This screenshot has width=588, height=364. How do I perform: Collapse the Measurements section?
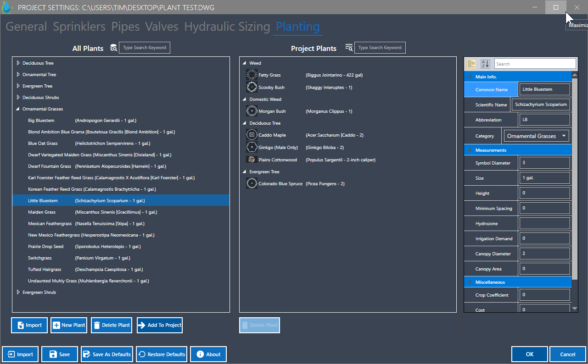(470, 150)
